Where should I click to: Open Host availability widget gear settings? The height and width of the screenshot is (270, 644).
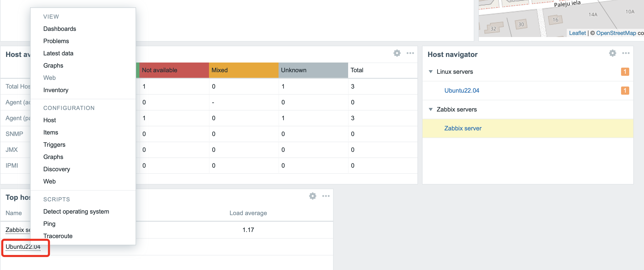click(397, 53)
